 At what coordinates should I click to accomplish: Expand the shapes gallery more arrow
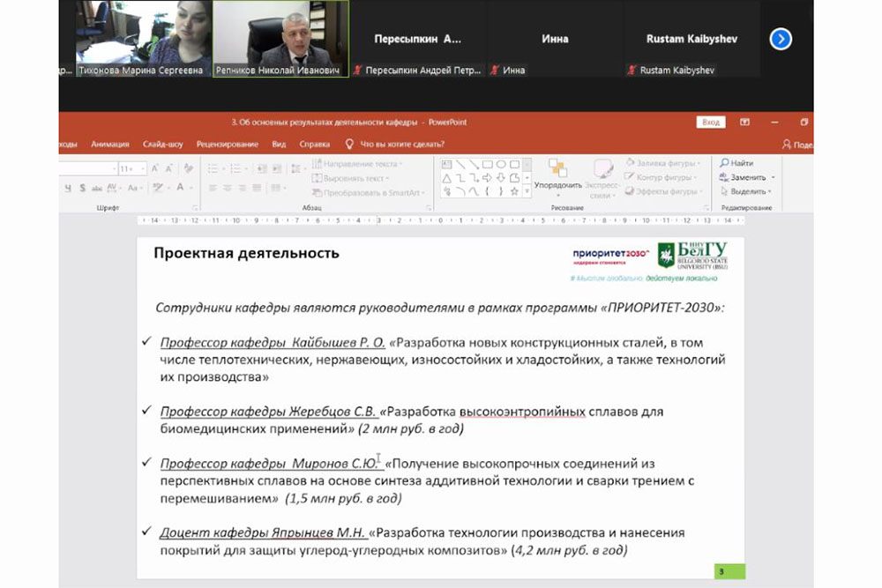(527, 191)
